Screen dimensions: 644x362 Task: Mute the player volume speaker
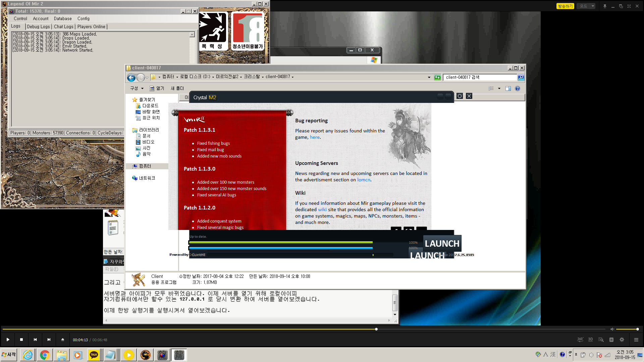pyautogui.click(x=612, y=329)
